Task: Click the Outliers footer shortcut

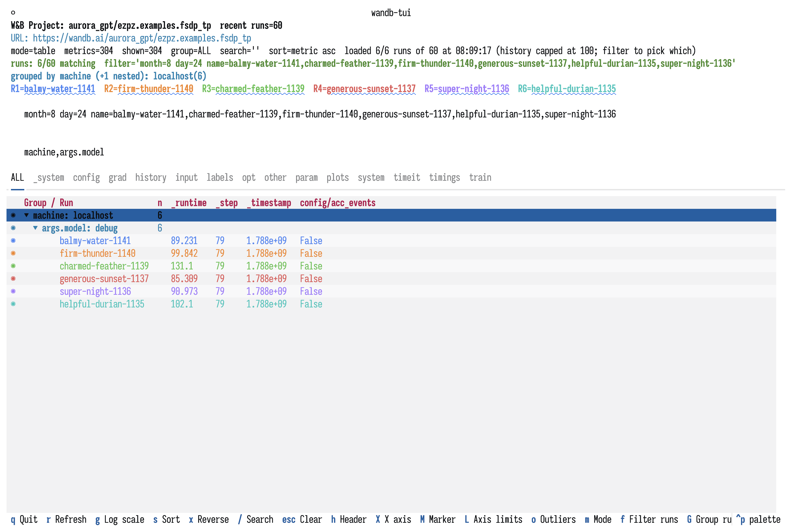Action: click(x=553, y=519)
